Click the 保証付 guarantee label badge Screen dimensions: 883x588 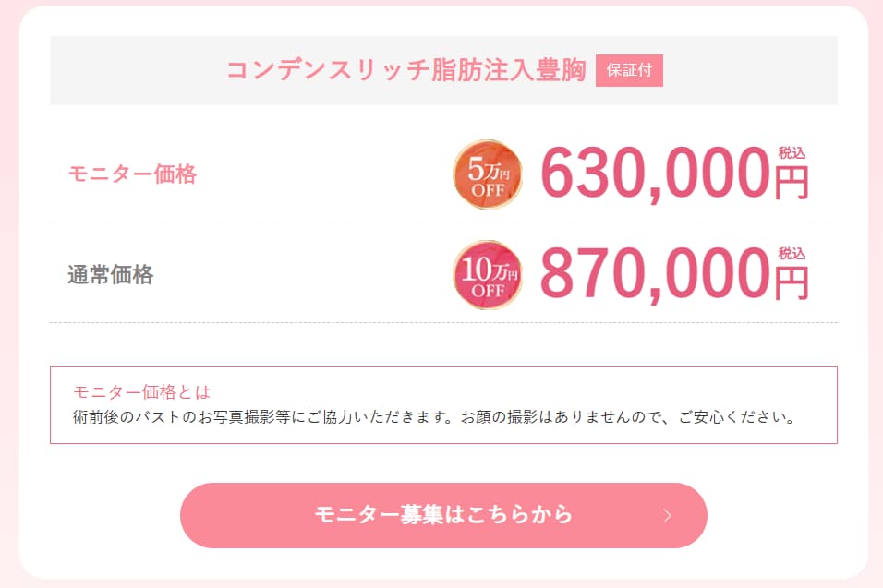629,71
